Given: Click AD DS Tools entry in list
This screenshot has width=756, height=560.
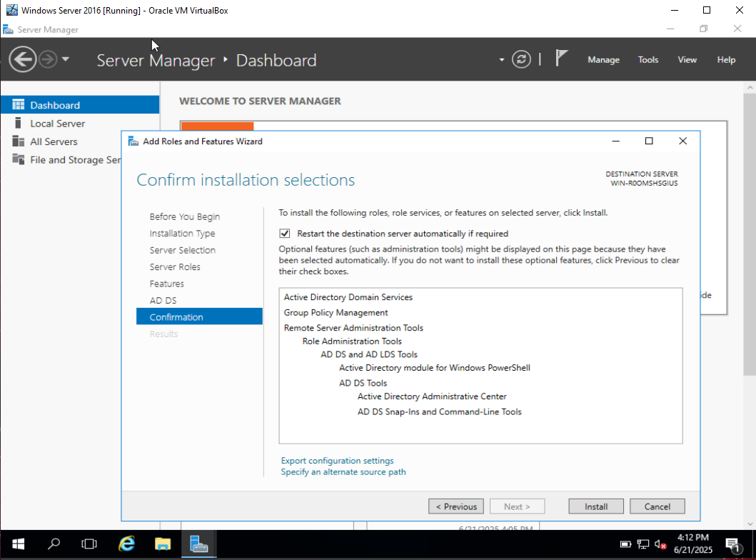Looking at the screenshot, I should click(363, 383).
